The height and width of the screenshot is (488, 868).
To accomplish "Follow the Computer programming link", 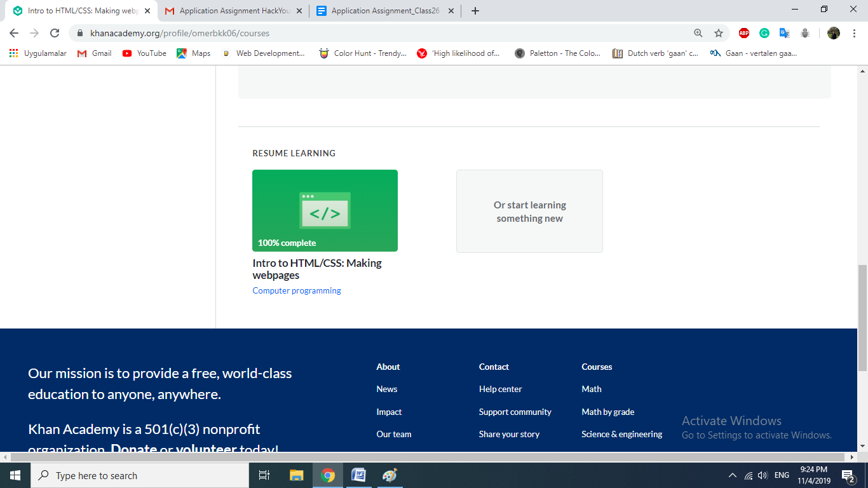I will (297, 290).
